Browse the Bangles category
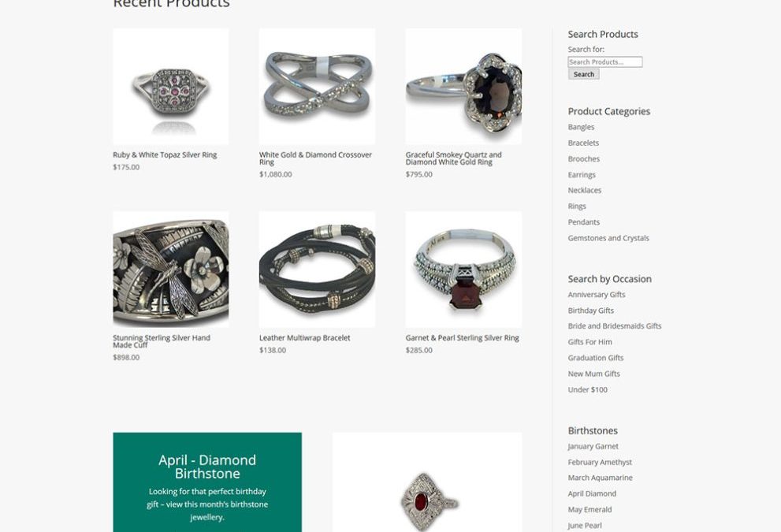 (581, 127)
